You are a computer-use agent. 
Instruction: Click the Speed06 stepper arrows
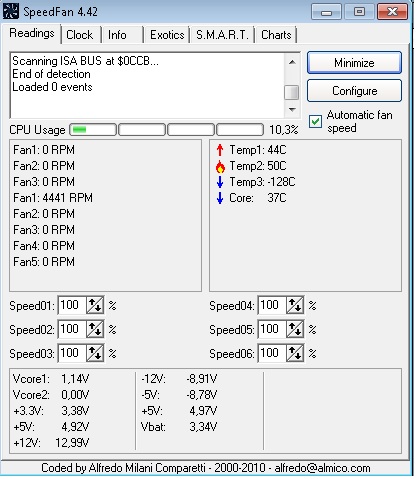click(x=295, y=353)
